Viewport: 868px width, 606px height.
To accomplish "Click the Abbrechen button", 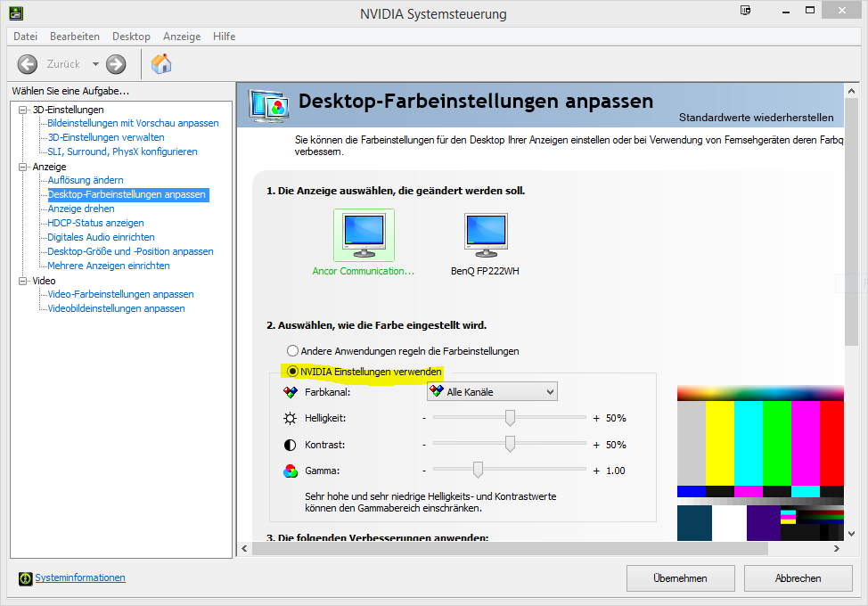I will (x=798, y=578).
